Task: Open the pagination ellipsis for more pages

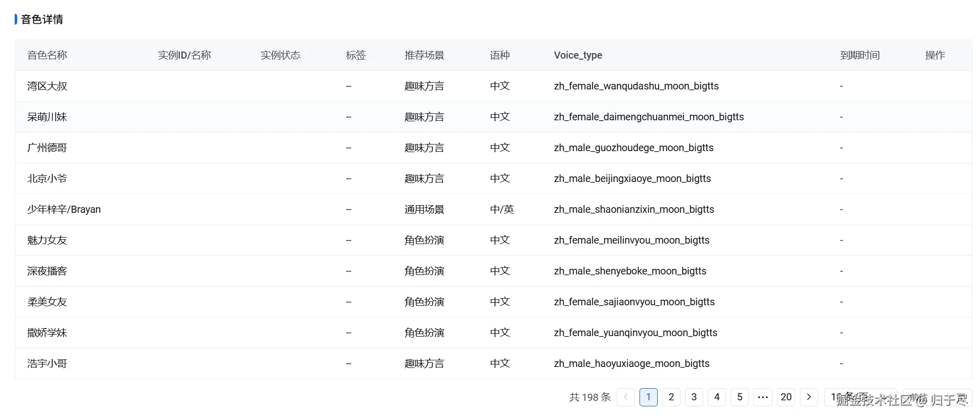Action: click(x=763, y=397)
